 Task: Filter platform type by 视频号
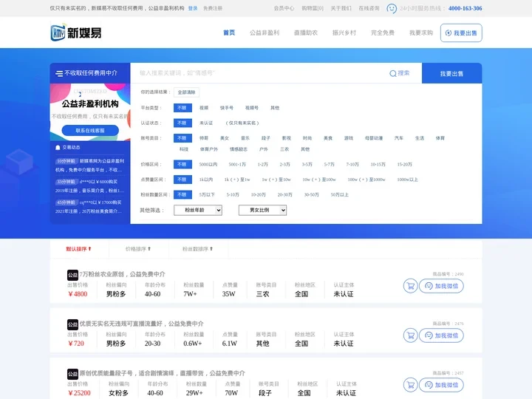252,108
